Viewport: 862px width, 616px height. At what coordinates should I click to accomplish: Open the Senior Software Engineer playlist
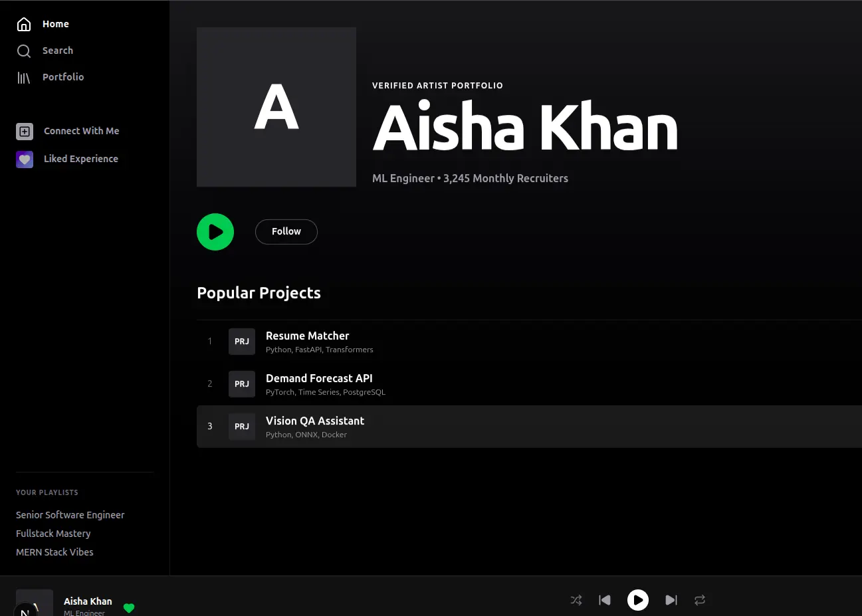pyautogui.click(x=70, y=515)
